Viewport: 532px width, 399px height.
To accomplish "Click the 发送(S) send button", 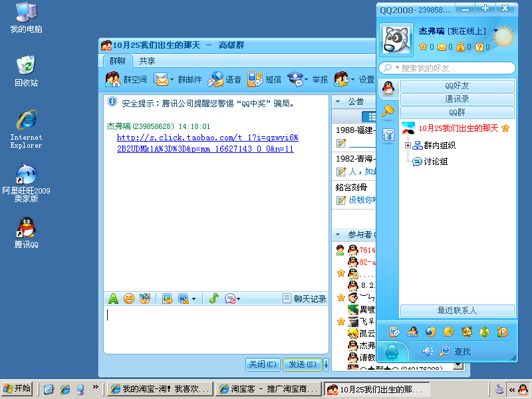I will point(303,364).
